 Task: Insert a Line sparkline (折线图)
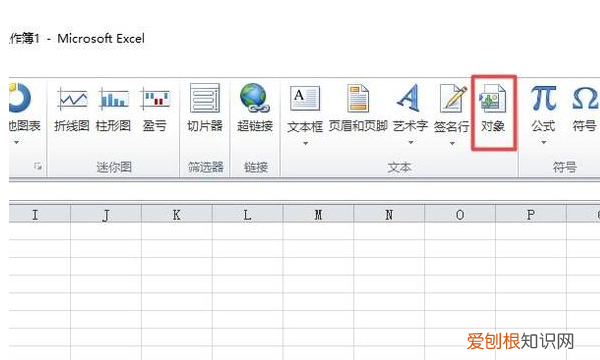[72, 109]
